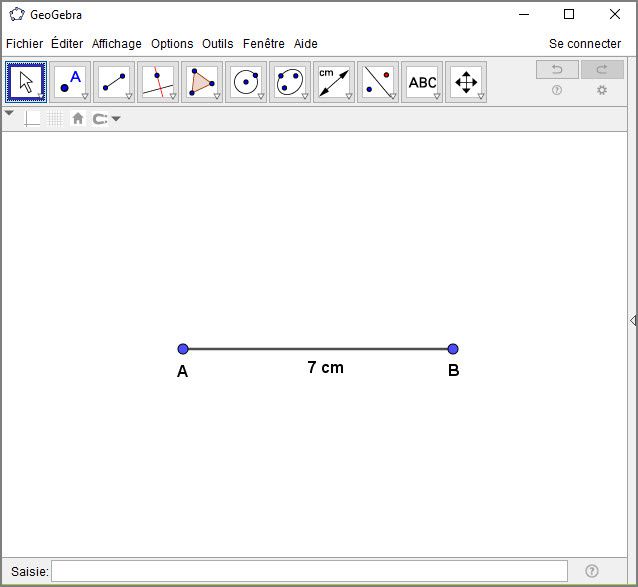Open input bar help question mark
The height and width of the screenshot is (587, 638).
pos(592,571)
